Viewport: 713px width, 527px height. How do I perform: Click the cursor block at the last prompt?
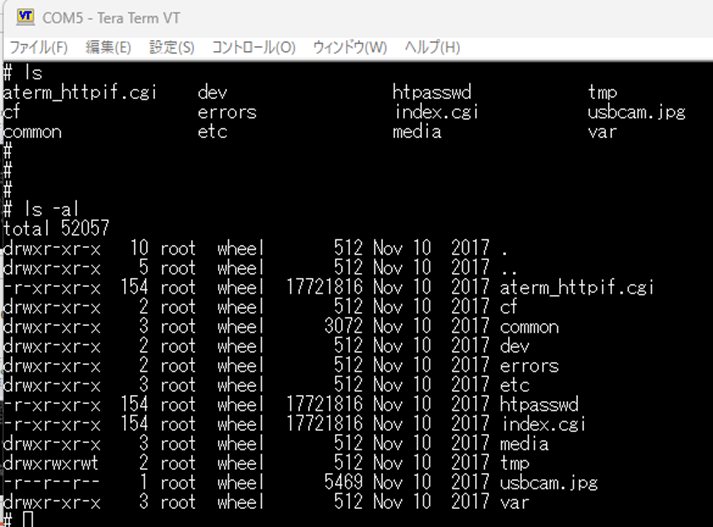tap(28, 520)
